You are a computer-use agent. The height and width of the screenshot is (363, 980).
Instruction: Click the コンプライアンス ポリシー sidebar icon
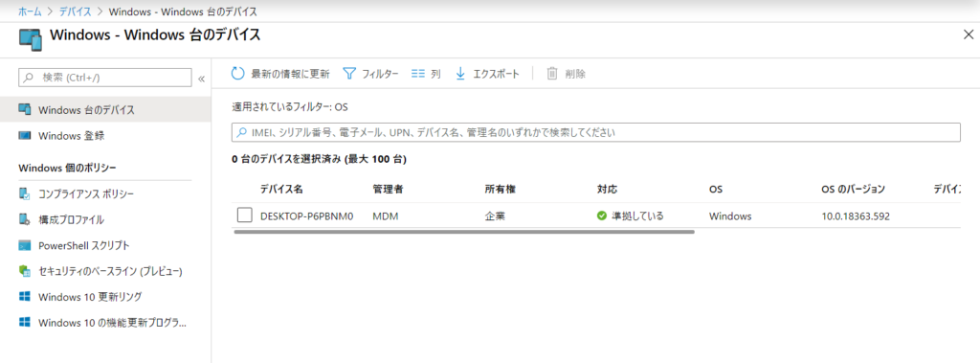[25, 194]
